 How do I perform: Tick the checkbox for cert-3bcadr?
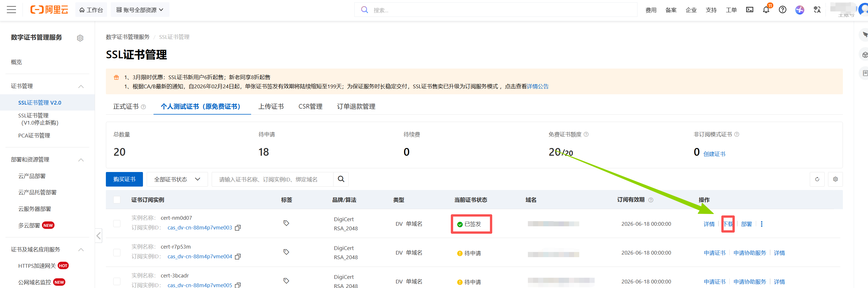117,281
